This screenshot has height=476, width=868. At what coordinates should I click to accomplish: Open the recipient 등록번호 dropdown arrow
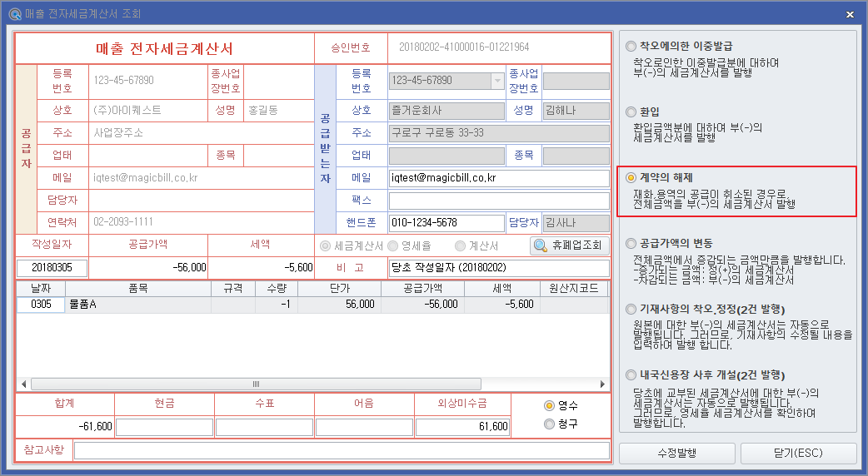point(497,81)
